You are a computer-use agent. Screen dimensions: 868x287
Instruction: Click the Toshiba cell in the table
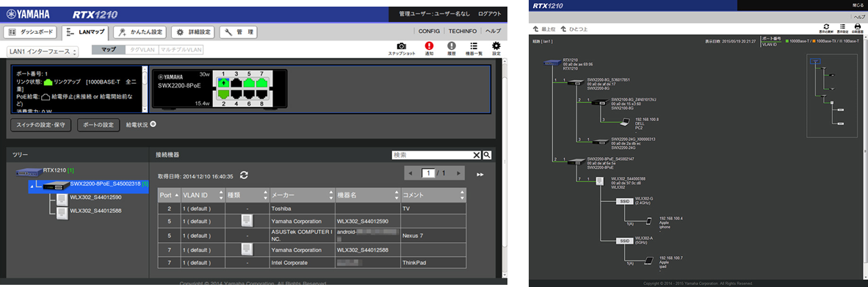pyautogui.click(x=302, y=208)
